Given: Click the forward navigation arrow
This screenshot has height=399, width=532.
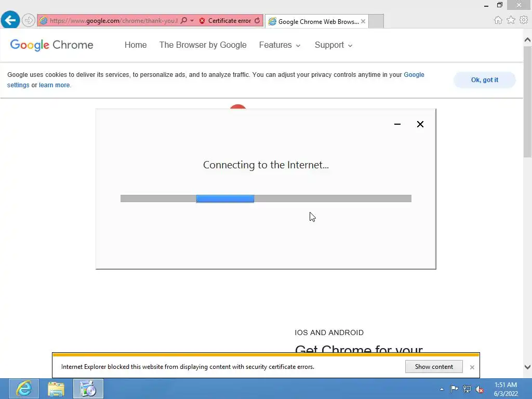Looking at the screenshot, I should point(29,20).
